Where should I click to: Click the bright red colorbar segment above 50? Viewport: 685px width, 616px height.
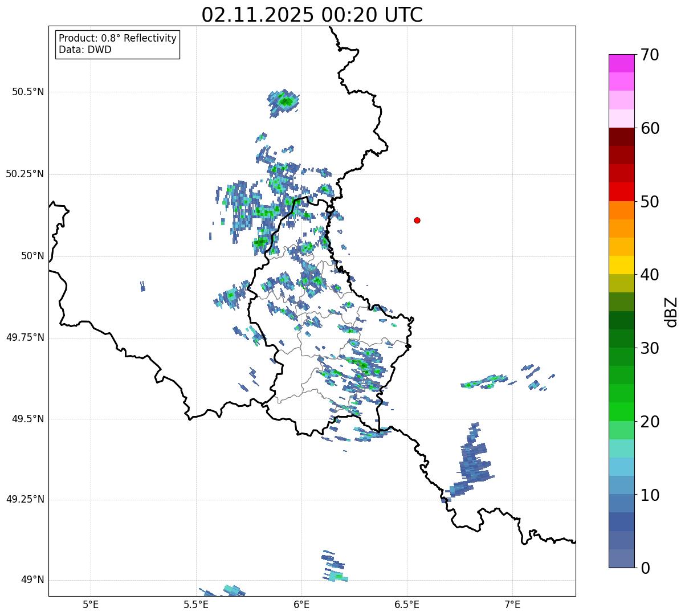[621, 192]
